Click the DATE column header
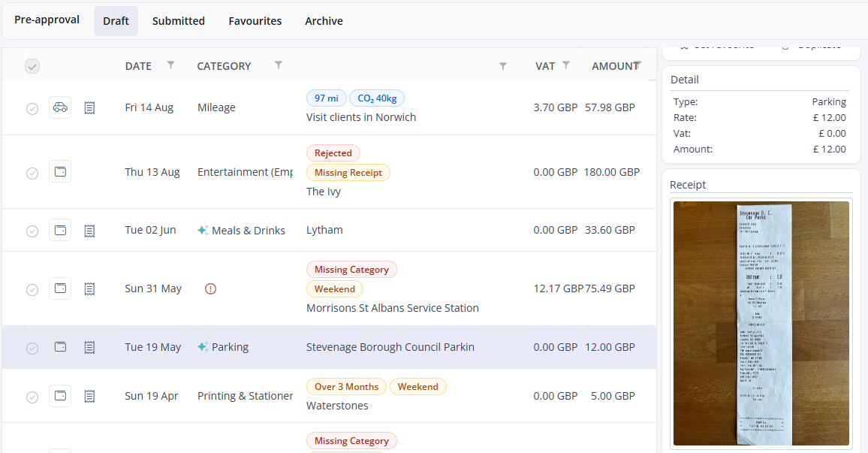868x453 pixels. 138,66
